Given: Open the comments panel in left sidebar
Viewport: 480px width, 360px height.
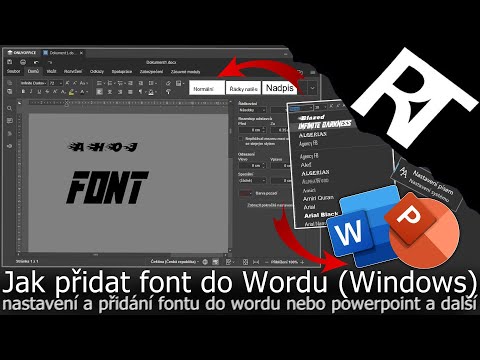Looking at the screenshot, I should pos(10,121).
